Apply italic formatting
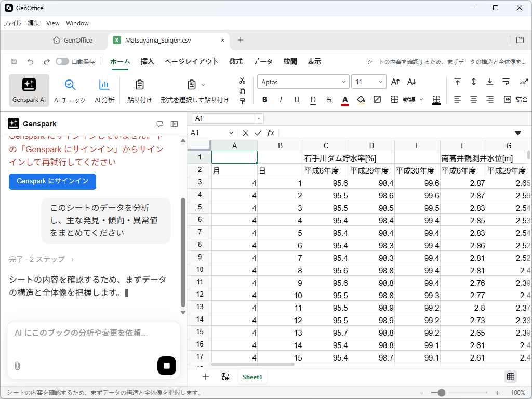 point(281,99)
